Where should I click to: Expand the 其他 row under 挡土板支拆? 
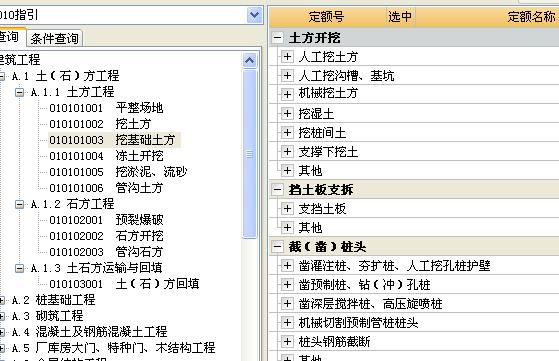[287, 227]
